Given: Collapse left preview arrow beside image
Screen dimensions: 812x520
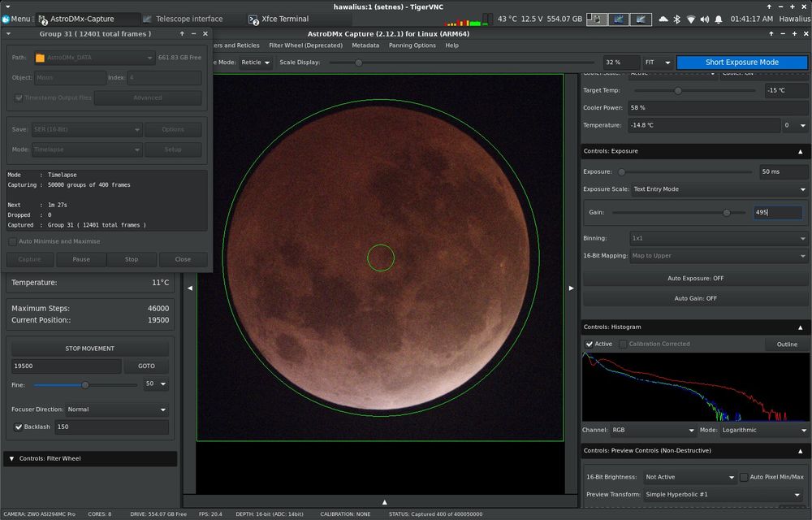Looking at the screenshot, I should (x=190, y=288).
